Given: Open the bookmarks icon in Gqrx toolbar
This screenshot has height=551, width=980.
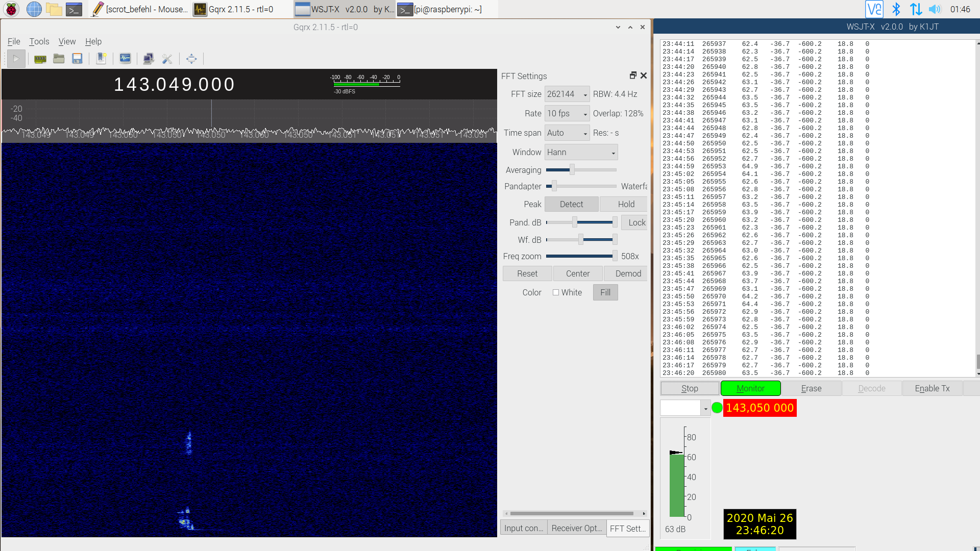Looking at the screenshot, I should point(102,59).
